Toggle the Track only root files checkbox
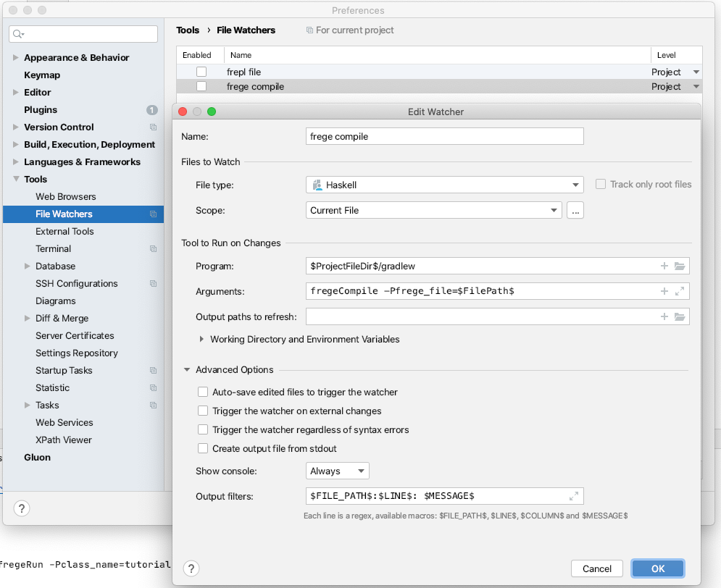721x588 pixels. pyautogui.click(x=600, y=184)
